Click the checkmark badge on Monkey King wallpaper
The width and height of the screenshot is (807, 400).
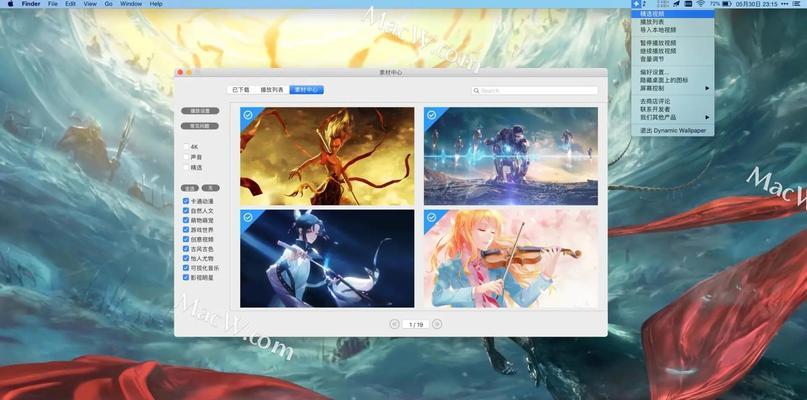point(248,115)
